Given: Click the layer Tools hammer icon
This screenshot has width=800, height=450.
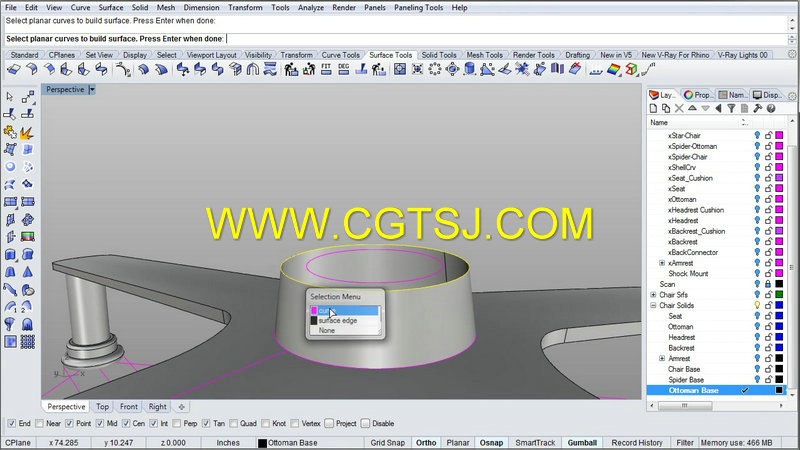Looking at the screenshot, I should tap(758, 108).
